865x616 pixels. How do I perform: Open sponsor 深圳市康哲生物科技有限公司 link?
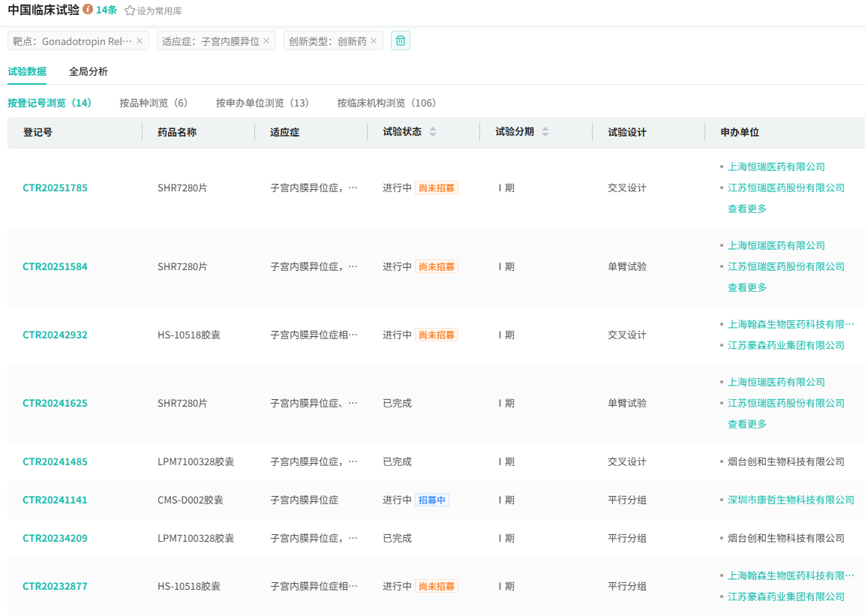791,500
